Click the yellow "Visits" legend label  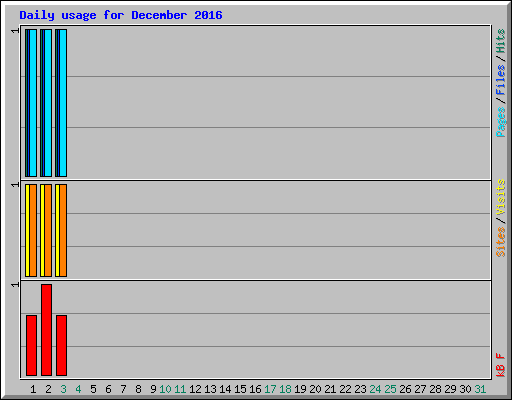click(x=501, y=197)
